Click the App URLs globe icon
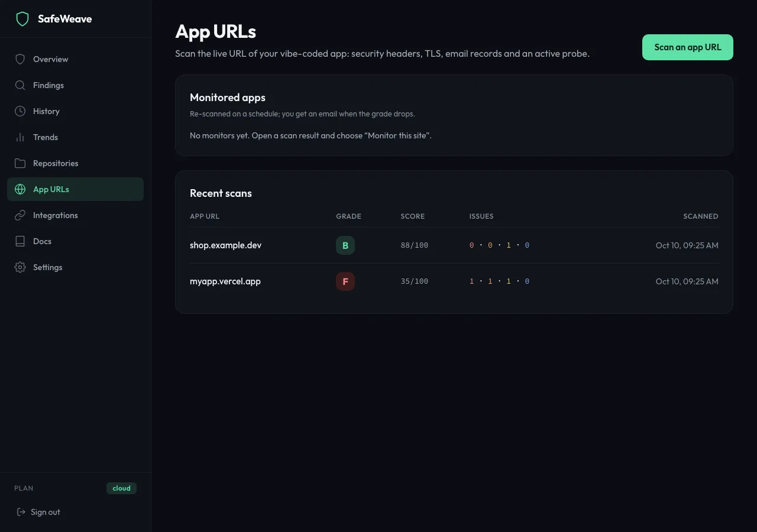The image size is (757, 532). click(x=20, y=189)
